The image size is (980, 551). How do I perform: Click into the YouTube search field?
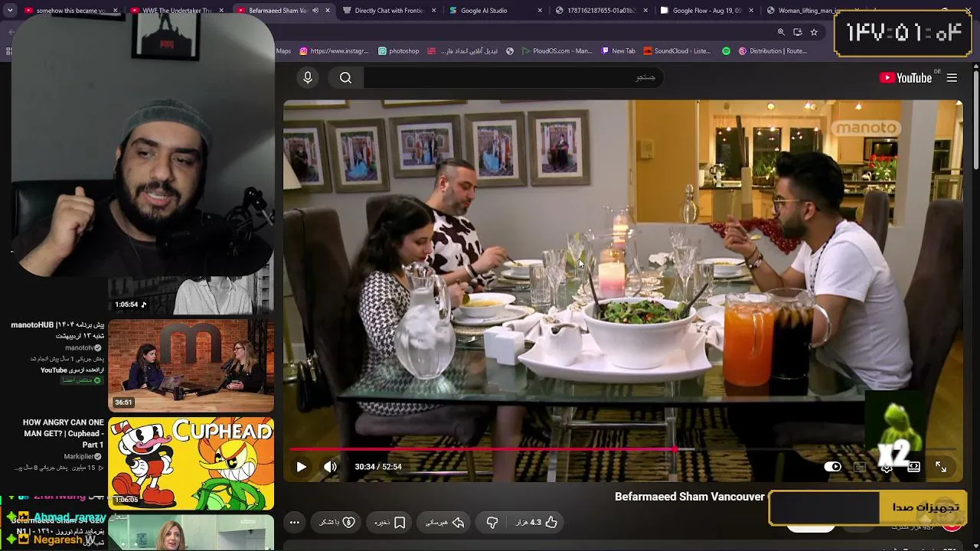tap(513, 77)
